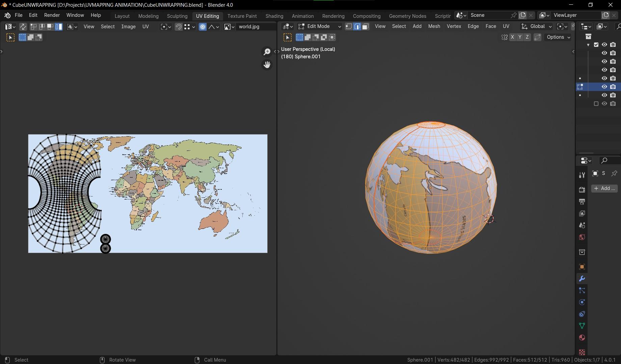Toggle X axis mirror in viewport header
This screenshot has height=364, width=621.
coord(512,37)
